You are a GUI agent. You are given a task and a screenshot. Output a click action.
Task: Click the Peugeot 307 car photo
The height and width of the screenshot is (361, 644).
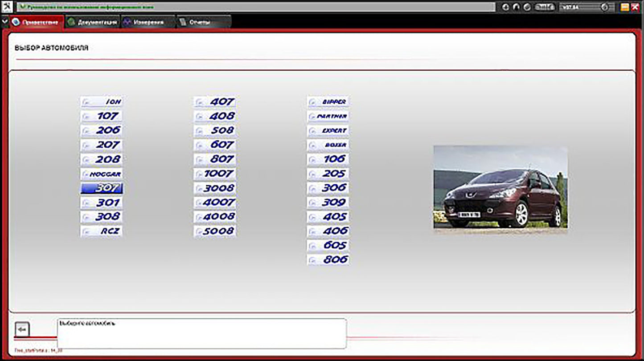point(500,187)
